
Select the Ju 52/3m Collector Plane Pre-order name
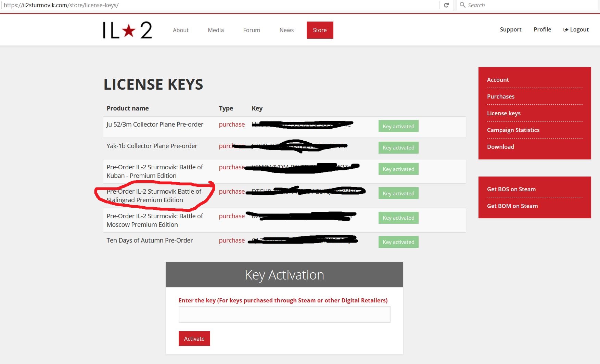pyautogui.click(x=155, y=125)
